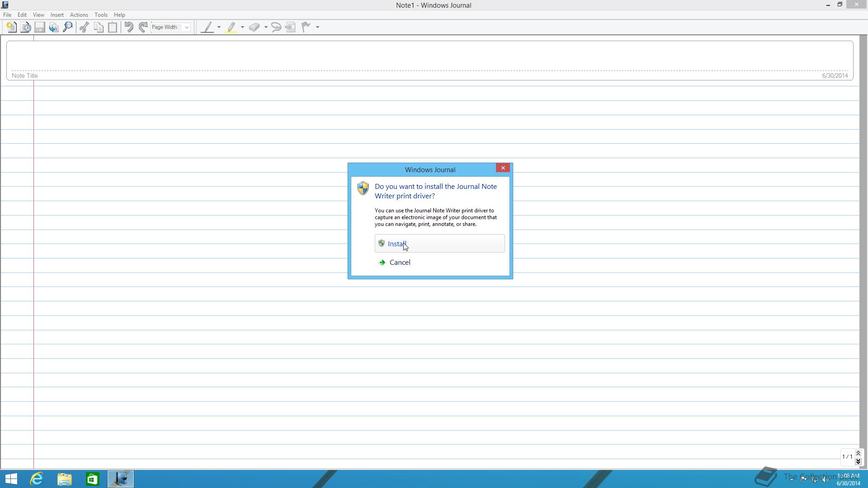Click the Import toolbar icon
868x488 pixels.
coord(54,27)
